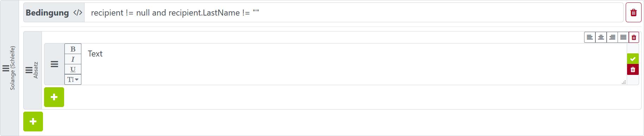Delete the condition with the top trash button
644x136 pixels.
633,13
